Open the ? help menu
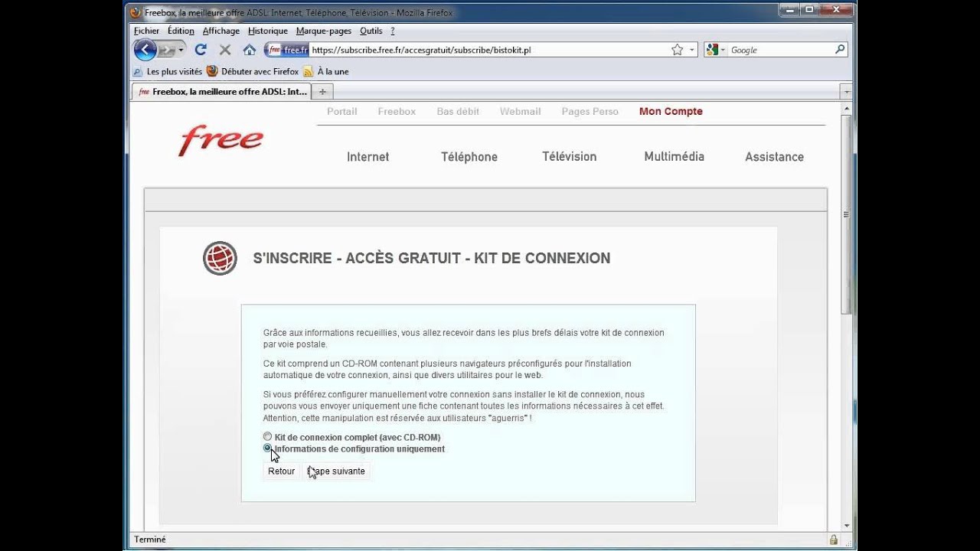The image size is (980, 551). [x=393, y=31]
